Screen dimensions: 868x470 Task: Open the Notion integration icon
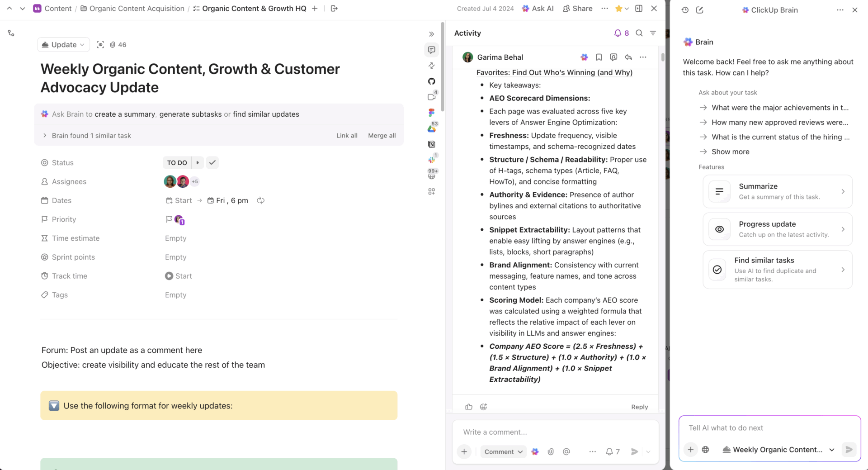point(432,144)
